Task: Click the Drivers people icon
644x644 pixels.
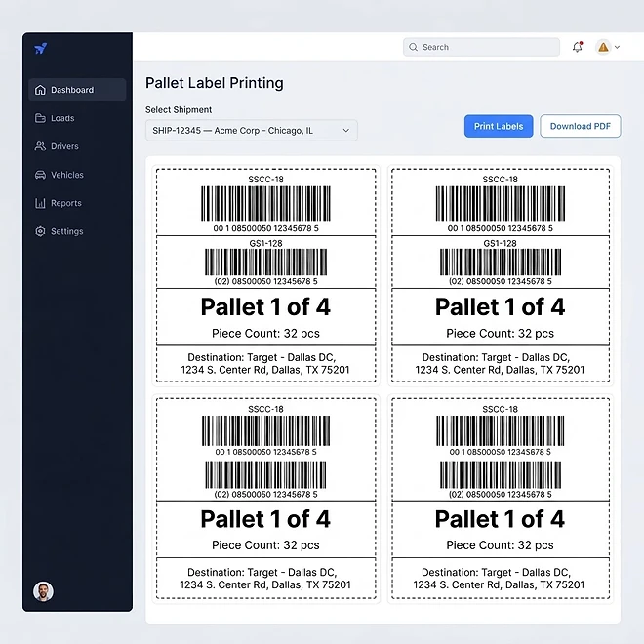Action: pyautogui.click(x=40, y=146)
